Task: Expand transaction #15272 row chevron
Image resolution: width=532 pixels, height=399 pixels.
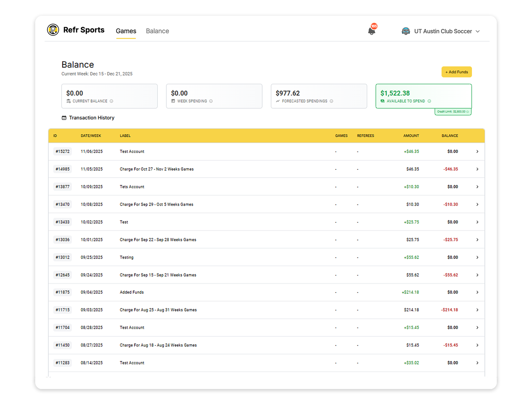Action: tap(477, 152)
